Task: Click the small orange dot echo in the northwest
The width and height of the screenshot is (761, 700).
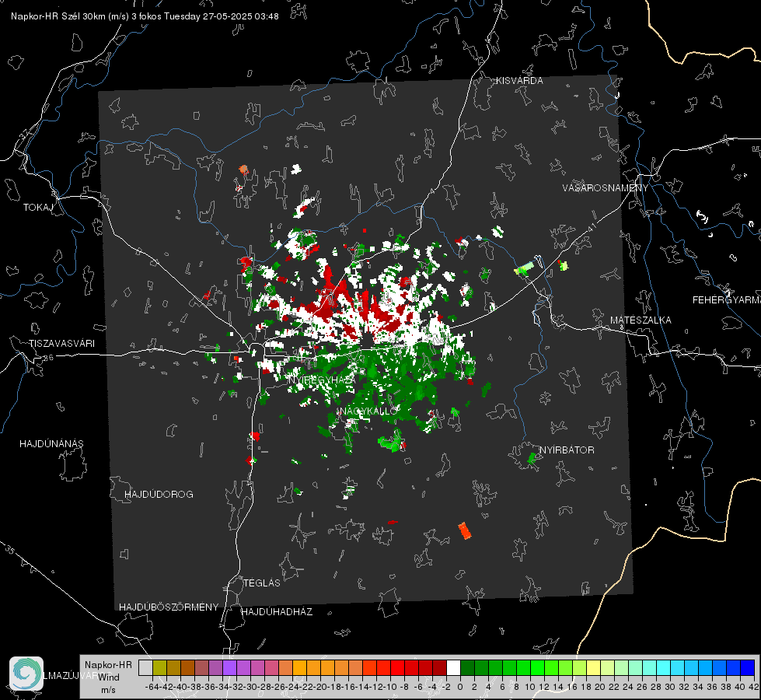Action: pos(243,169)
